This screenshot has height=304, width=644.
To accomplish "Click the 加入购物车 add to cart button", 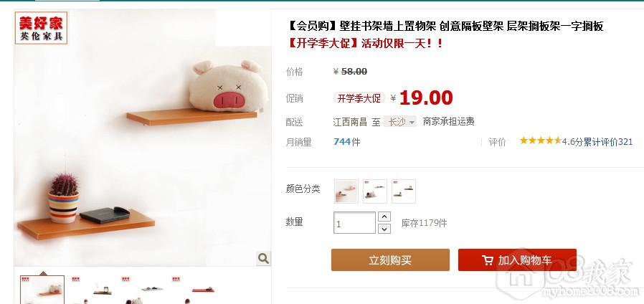I will (x=517, y=260).
